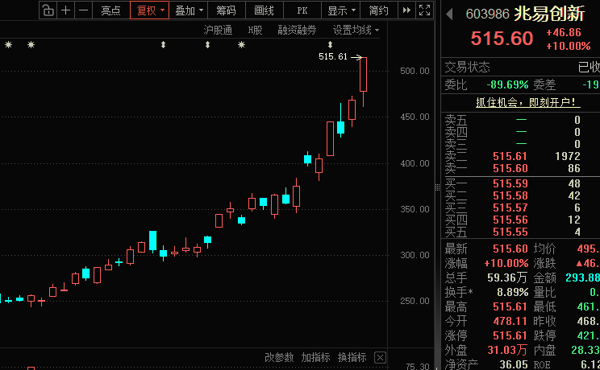Click the back arrow beside 603986

(450, 15)
